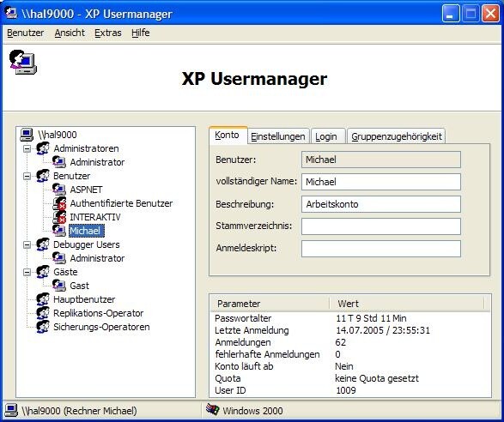Open the Extras menu

click(108, 33)
